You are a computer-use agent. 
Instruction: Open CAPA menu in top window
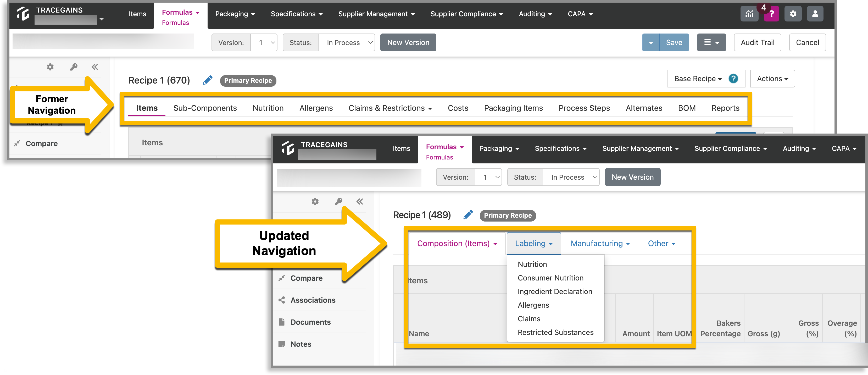(x=580, y=14)
